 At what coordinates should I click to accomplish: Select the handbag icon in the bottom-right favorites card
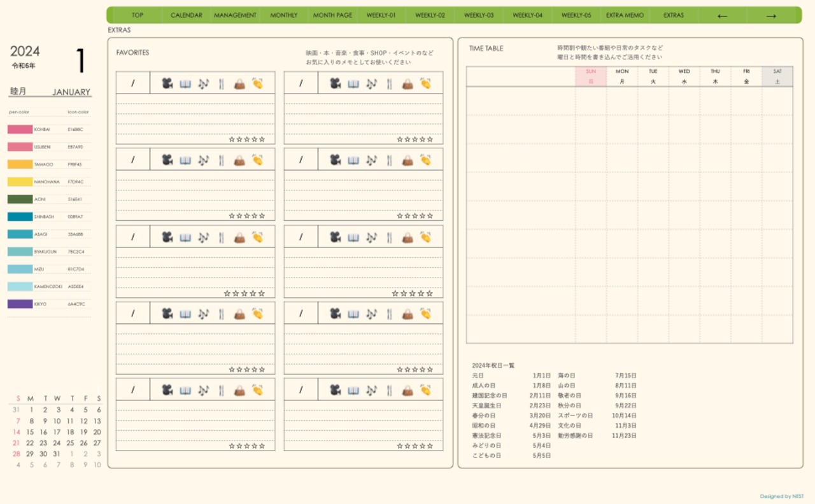(x=407, y=390)
